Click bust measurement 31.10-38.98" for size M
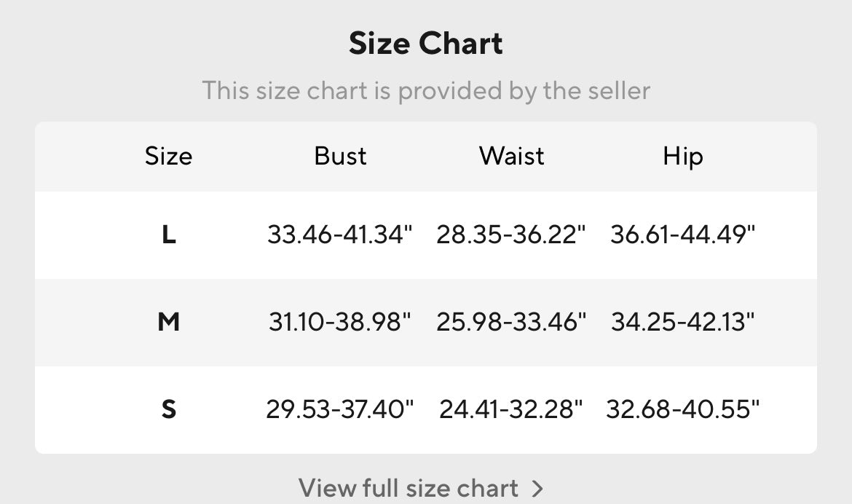 coord(340,321)
